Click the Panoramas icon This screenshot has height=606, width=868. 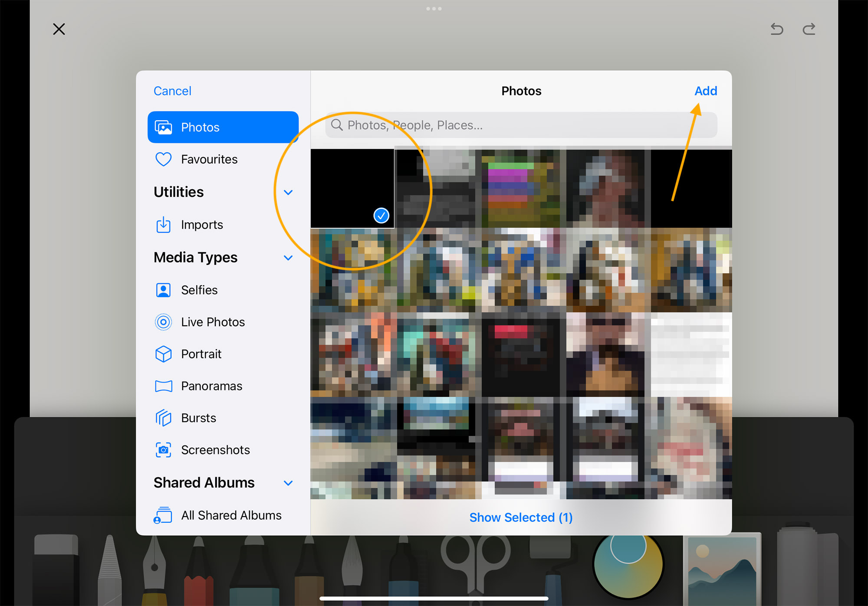pos(164,386)
